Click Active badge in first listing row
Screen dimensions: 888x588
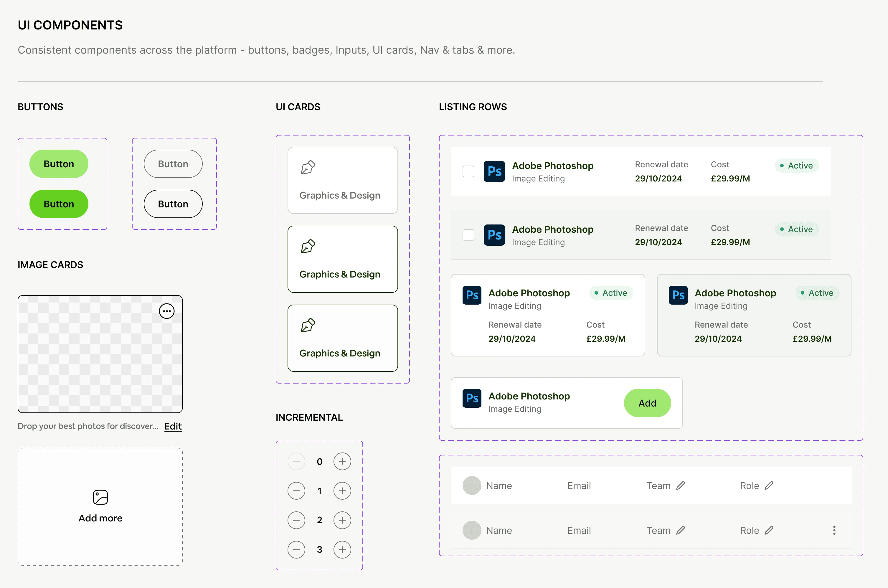point(796,165)
